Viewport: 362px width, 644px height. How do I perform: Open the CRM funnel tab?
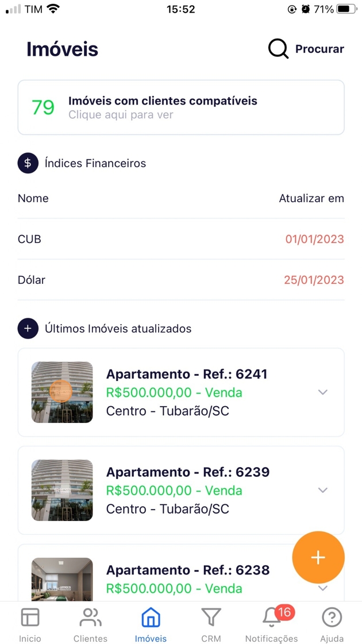pos(211,624)
